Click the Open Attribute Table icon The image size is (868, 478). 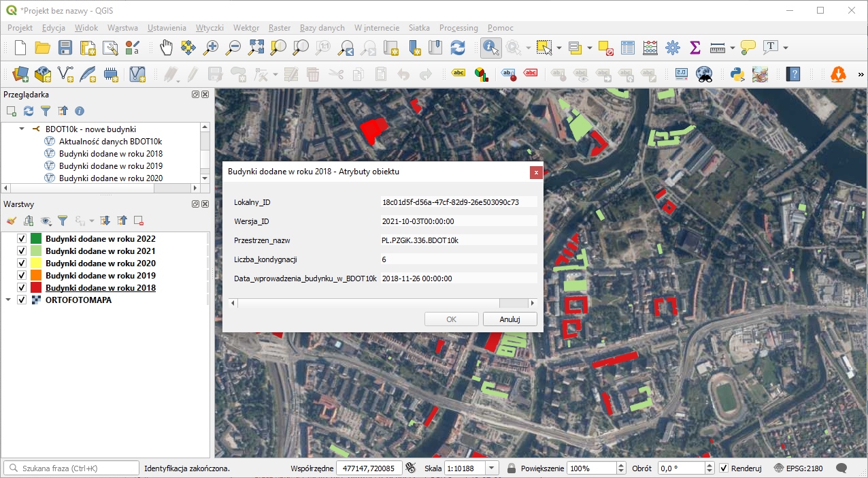(x=628, y=48)
